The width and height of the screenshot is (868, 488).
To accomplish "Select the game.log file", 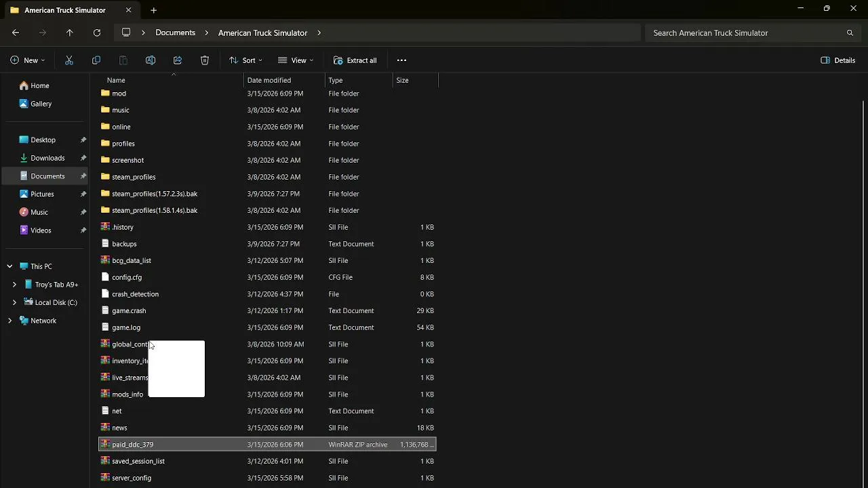I will click(267, 327).
